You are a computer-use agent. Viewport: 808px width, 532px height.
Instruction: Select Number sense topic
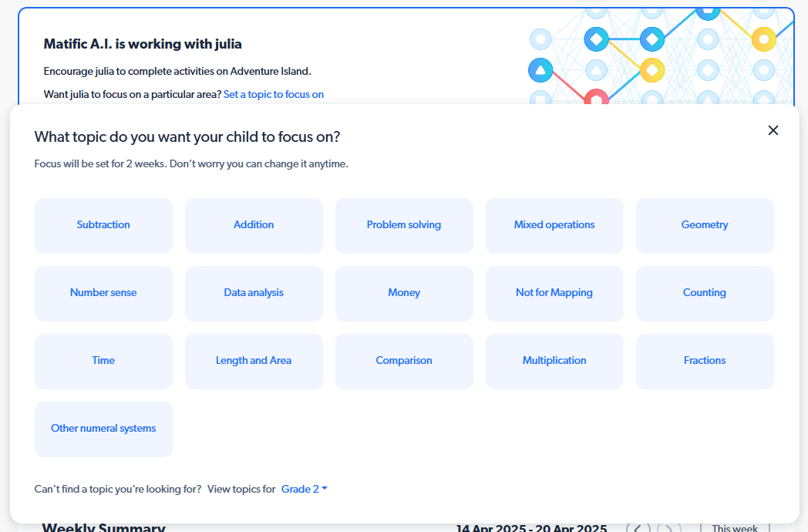tap(103, 293)
